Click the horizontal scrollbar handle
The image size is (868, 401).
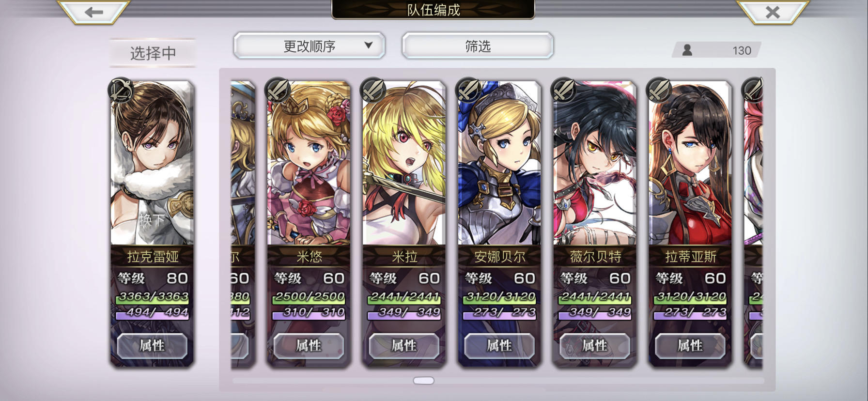pos(424,381)
